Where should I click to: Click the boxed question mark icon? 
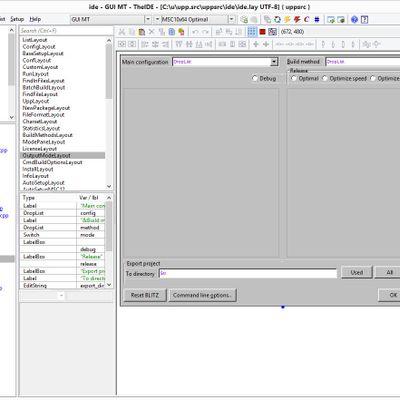click(365, 19)
